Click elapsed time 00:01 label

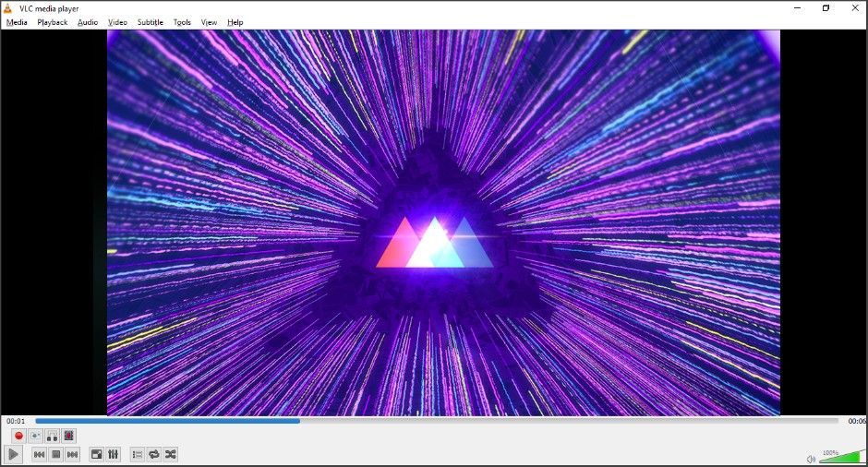click(x=16, y=421)
